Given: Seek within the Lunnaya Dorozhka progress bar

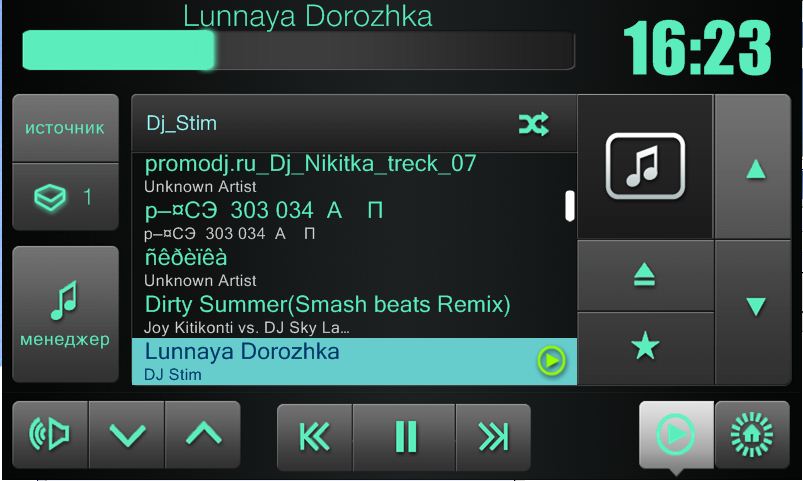Looking at the screenshot, I should (x=299, y=50).
